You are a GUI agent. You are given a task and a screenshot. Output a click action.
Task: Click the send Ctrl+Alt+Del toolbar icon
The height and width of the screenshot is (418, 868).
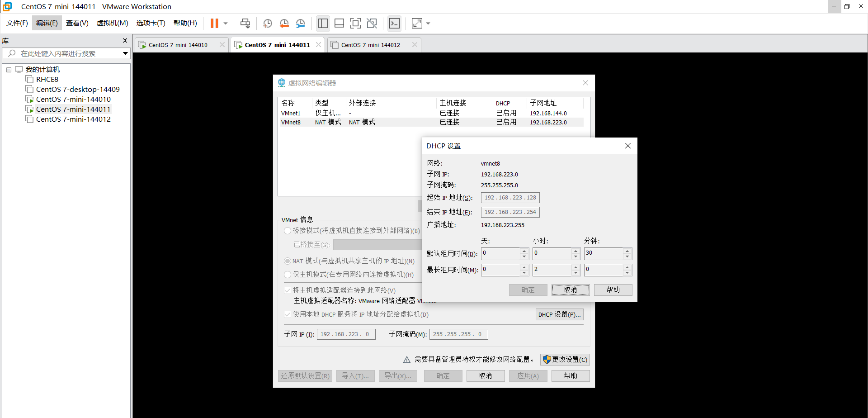pyautogui.click(x=245, y=23)
